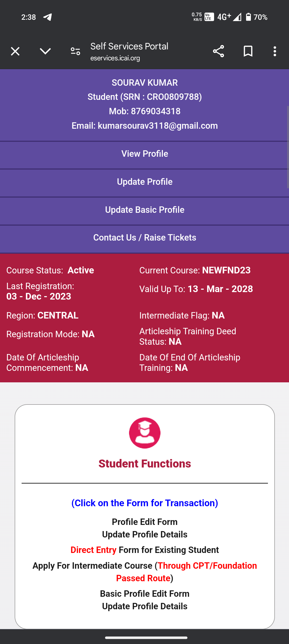This screenshot has width=289, height=644.
Task: Open Direct Entry Form for Existing Student
Action: click(x=145, y=550)
